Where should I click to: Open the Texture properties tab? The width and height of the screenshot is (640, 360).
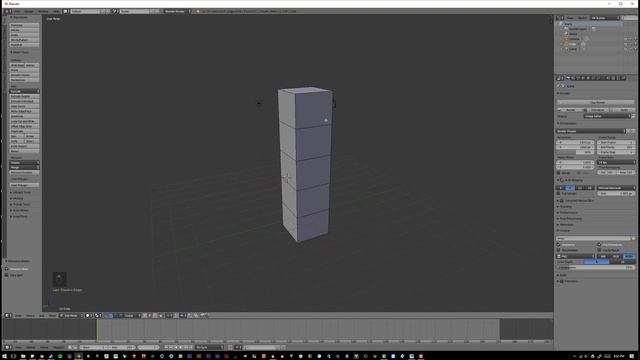pyautogui.click(x=613, y=78)
